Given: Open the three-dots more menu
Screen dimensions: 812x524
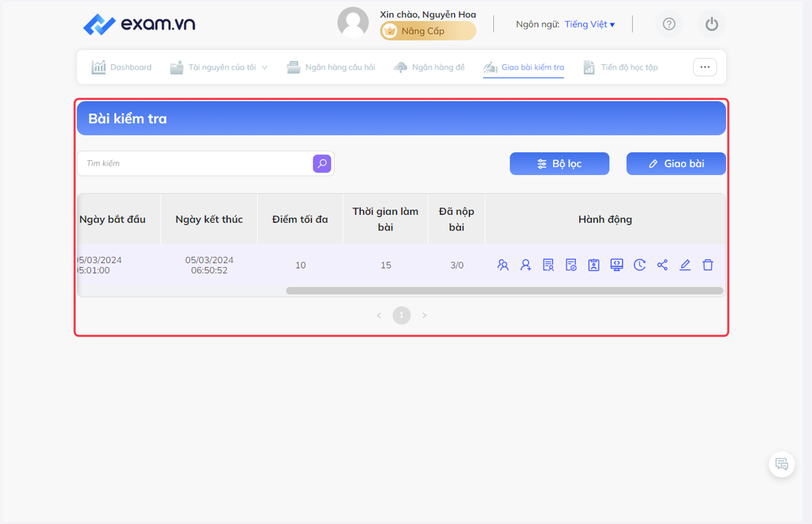Looking at the screenshot, I should [704, 67].
